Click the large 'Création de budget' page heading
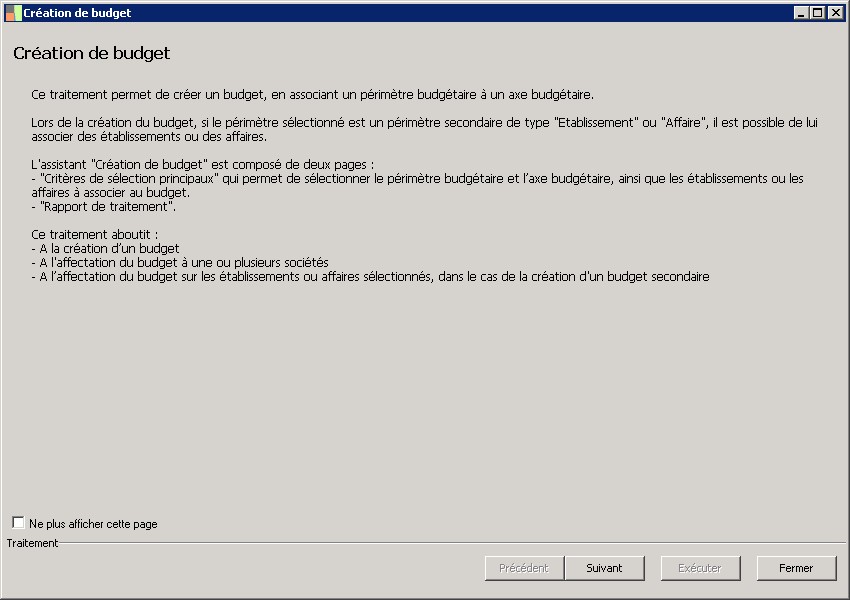850x600 pixels. (92, 53)
